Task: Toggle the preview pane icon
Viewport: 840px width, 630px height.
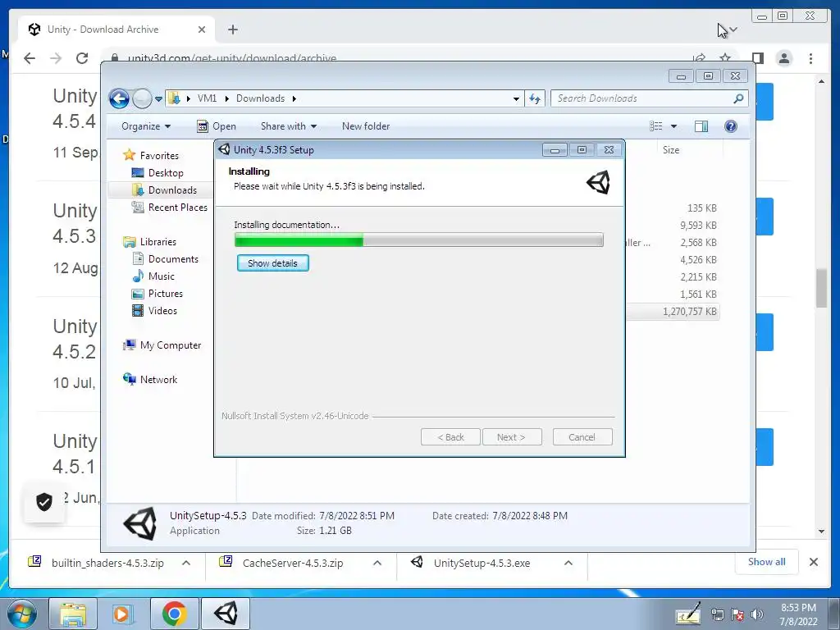Action: coord(701,126)
